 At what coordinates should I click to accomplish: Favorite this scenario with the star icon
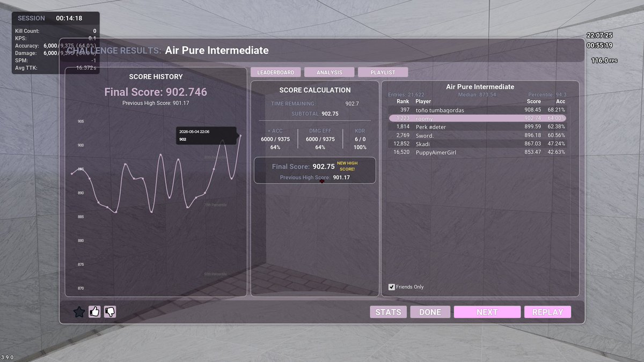[79, 312]
